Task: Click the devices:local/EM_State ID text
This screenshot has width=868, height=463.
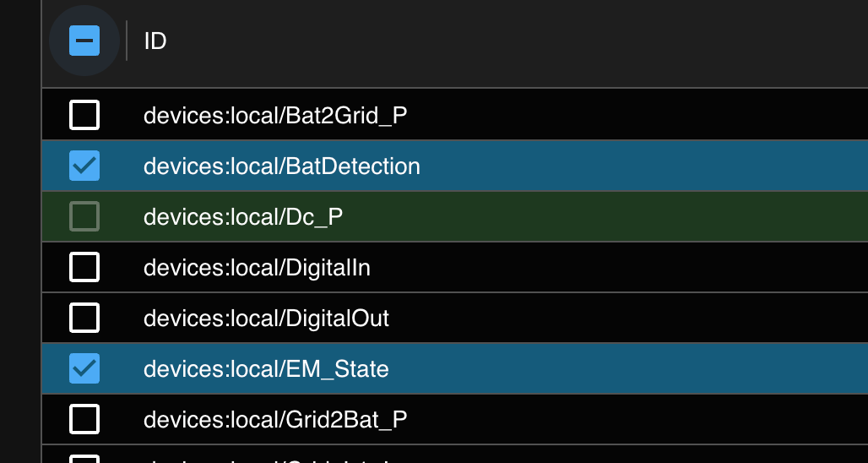Action: 266,368
